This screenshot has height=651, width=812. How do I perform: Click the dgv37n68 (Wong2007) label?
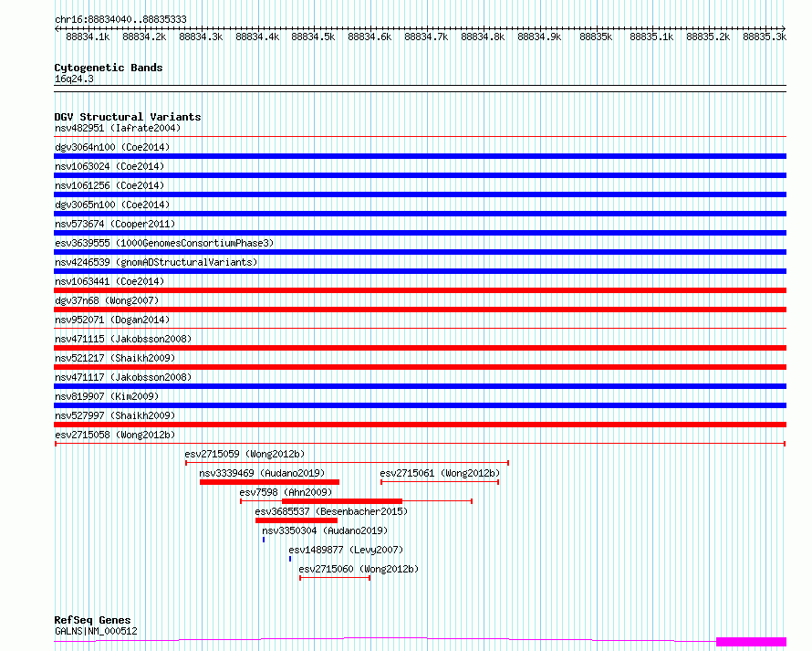click(x=107, y=300)
